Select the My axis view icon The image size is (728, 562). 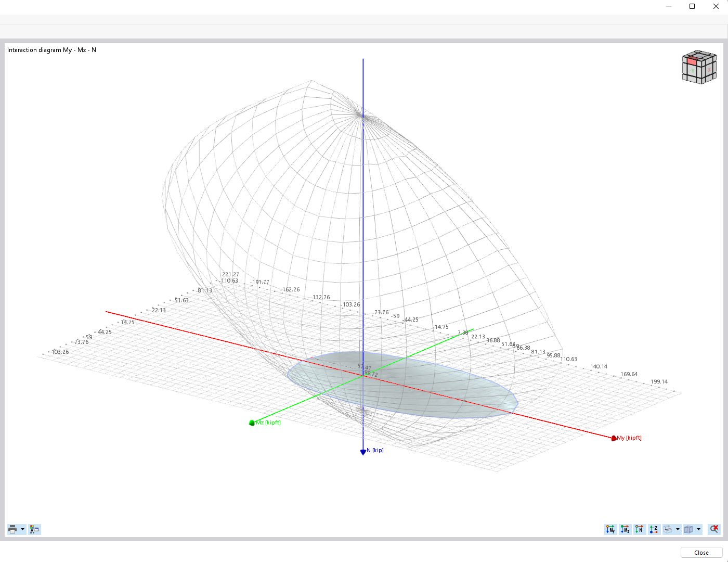pos(610,529)
